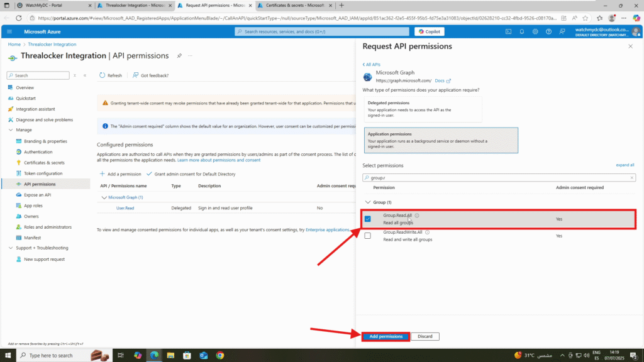Click Add a permission

(120, 174)
